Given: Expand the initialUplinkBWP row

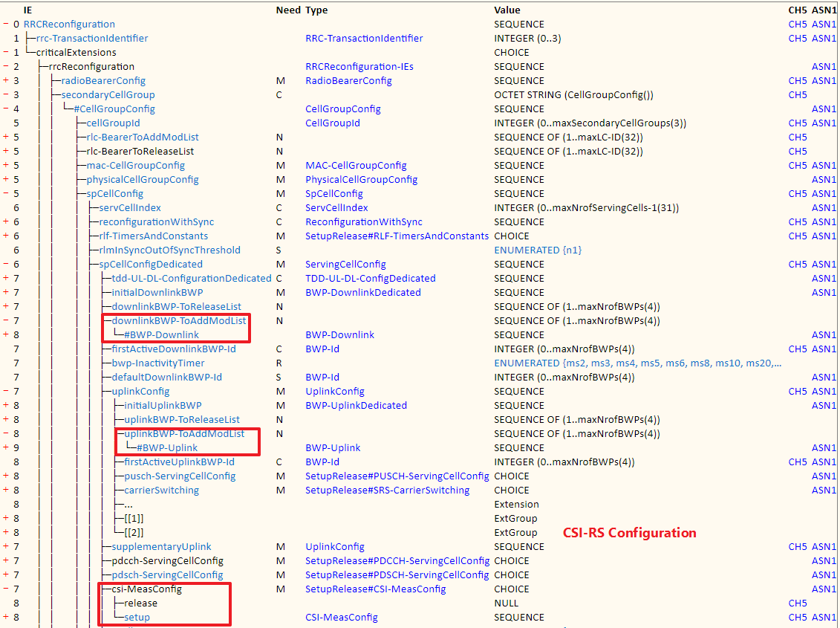Looking at the screenshot, I should [6, 406].
